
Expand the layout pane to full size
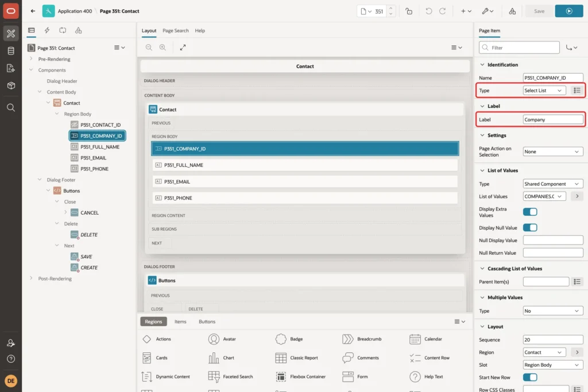point(183,47)
